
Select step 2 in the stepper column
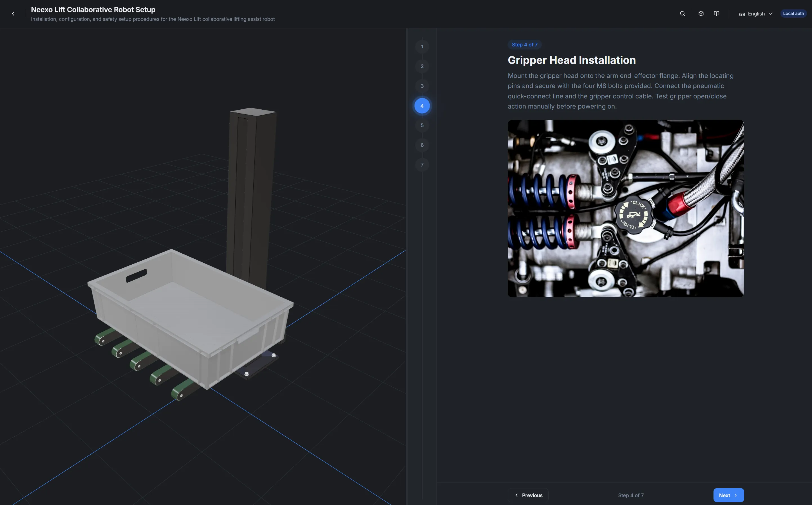tap(422, 66)
